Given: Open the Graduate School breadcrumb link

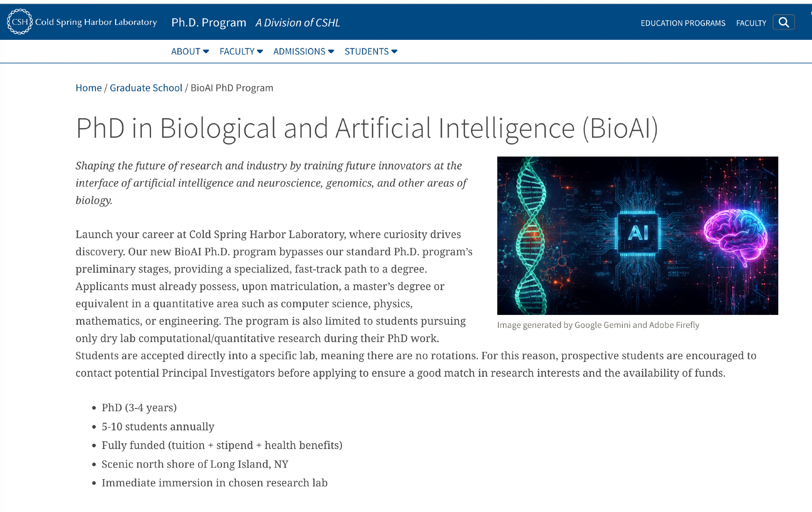Looking at the screenshot, I should click(x=146, y=88).
